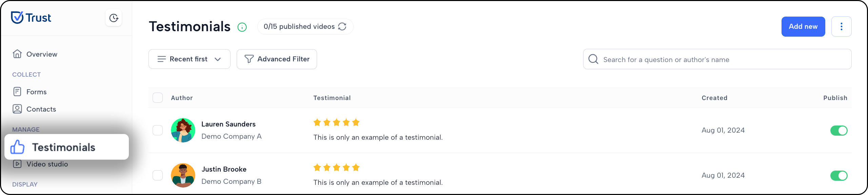Screen dimensions: 868x195
Task: Select the Justin Brooke row checkbox
Action: 158,175
